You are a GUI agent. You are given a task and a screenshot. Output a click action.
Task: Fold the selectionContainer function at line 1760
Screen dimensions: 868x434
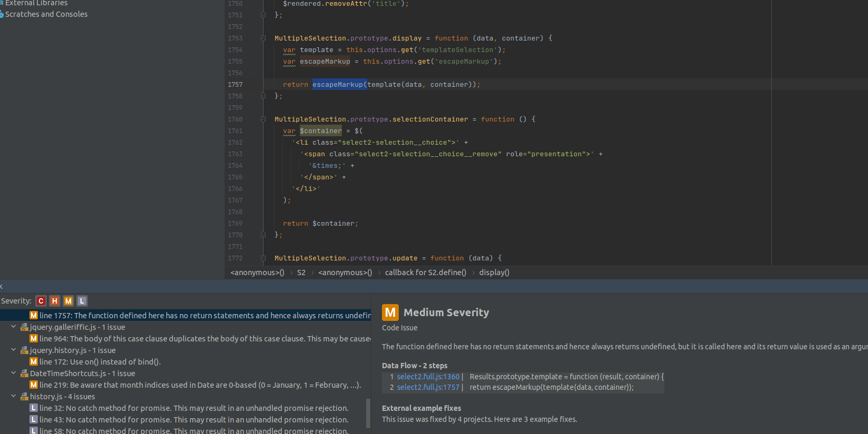[263, 119]
